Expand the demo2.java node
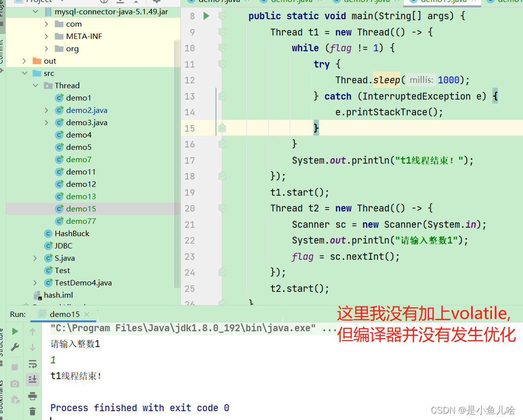523x420 pixels. (46, 110)
